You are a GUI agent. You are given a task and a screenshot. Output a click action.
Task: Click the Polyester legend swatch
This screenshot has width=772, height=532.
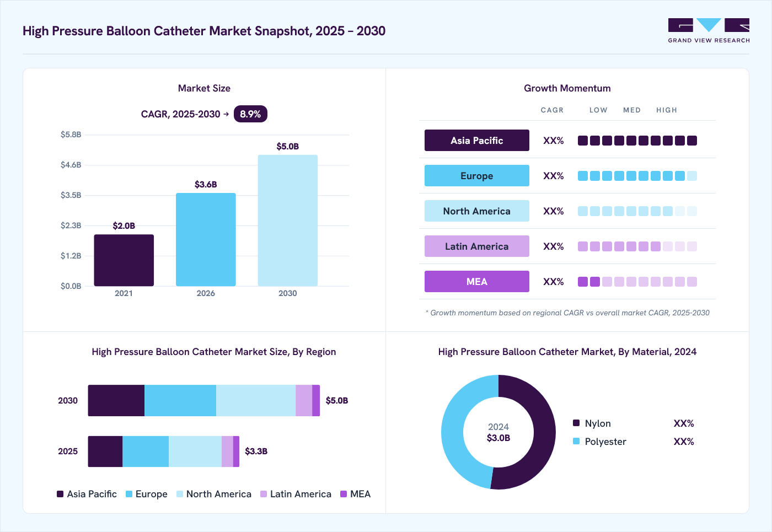tap(576, 441)
